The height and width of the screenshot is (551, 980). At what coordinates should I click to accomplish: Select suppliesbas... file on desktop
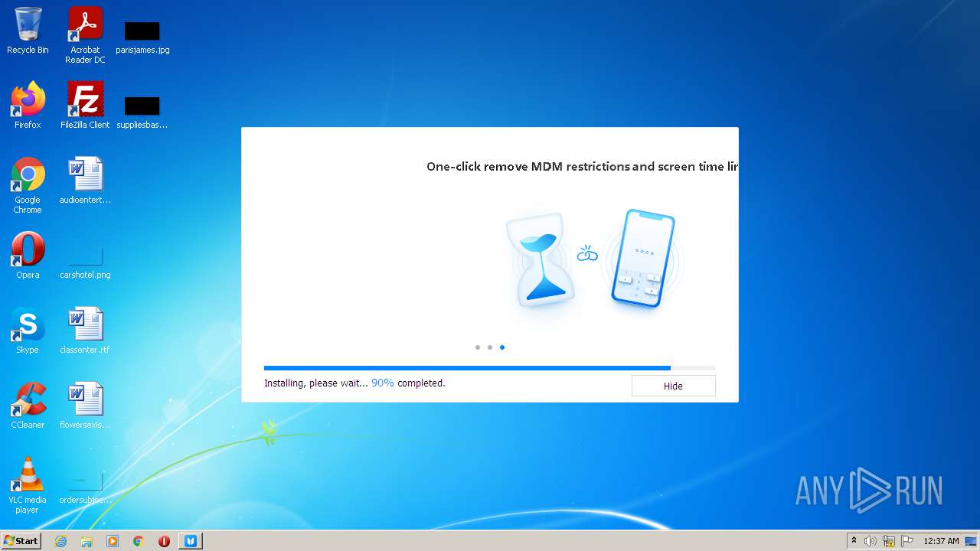(x=142, y=111)
